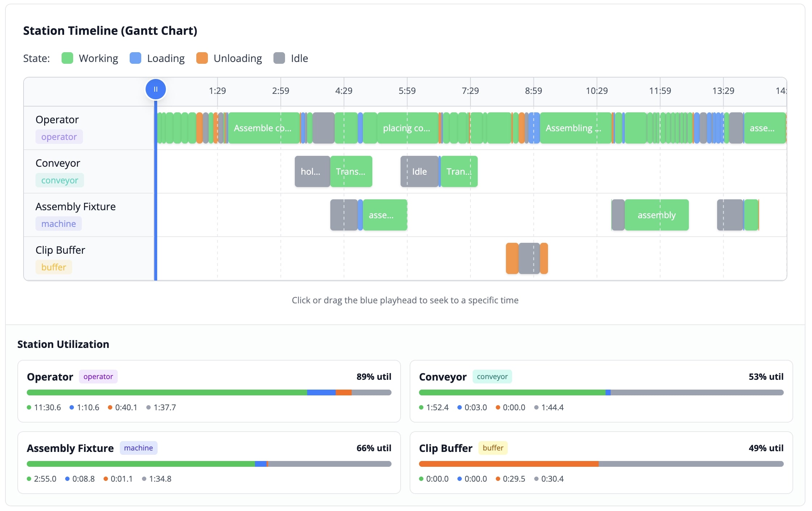
Task: Select the 'Assemble co...' bar on Operator row
Action: pos(263,128)
